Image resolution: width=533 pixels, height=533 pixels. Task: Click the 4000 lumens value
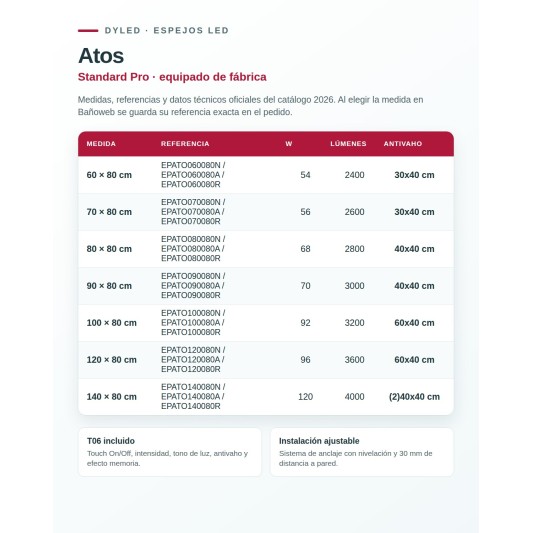[354, 397]
